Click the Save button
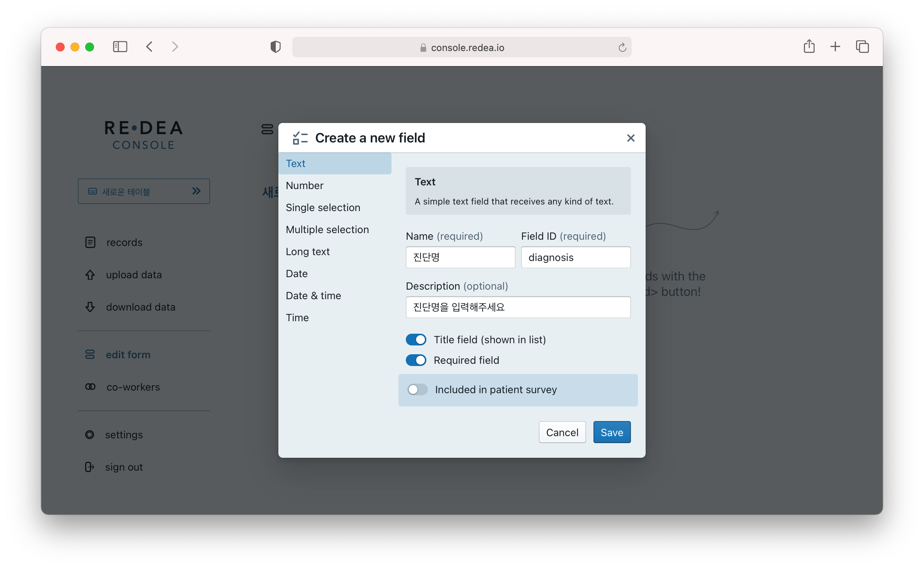The width and height of the screenshot is (924, 569). [611, 432]
